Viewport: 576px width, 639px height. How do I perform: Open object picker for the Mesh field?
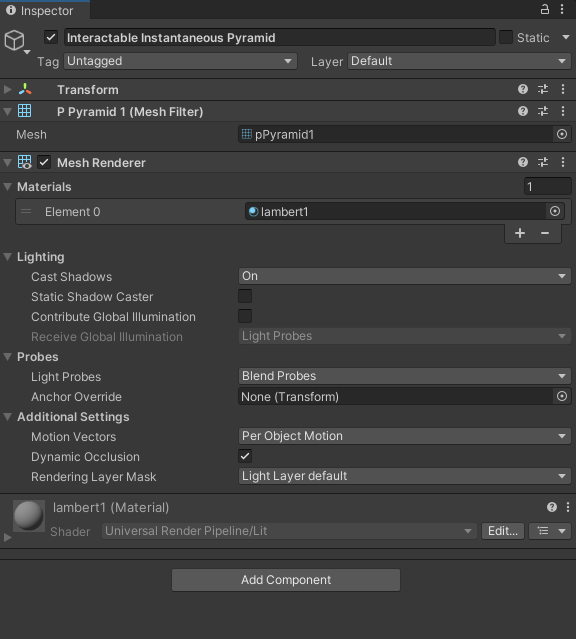click(x=562, y=134)
